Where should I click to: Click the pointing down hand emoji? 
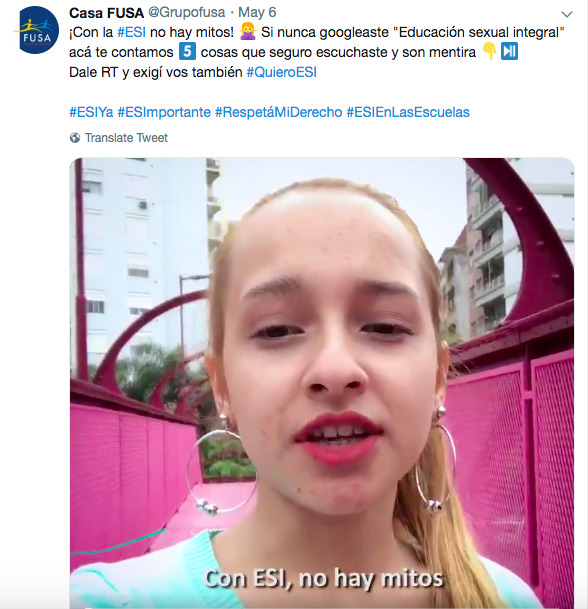(489, 52)
